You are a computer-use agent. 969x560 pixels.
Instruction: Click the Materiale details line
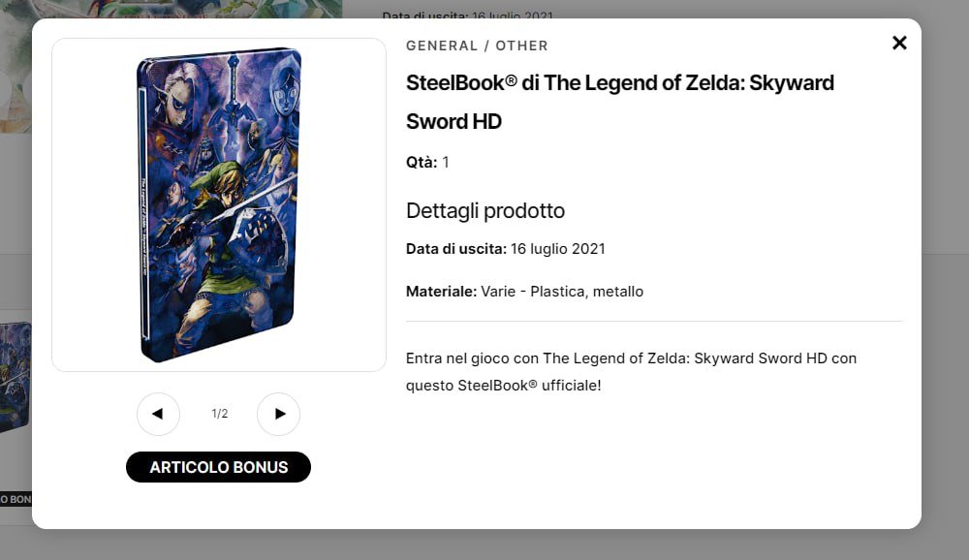524,292
